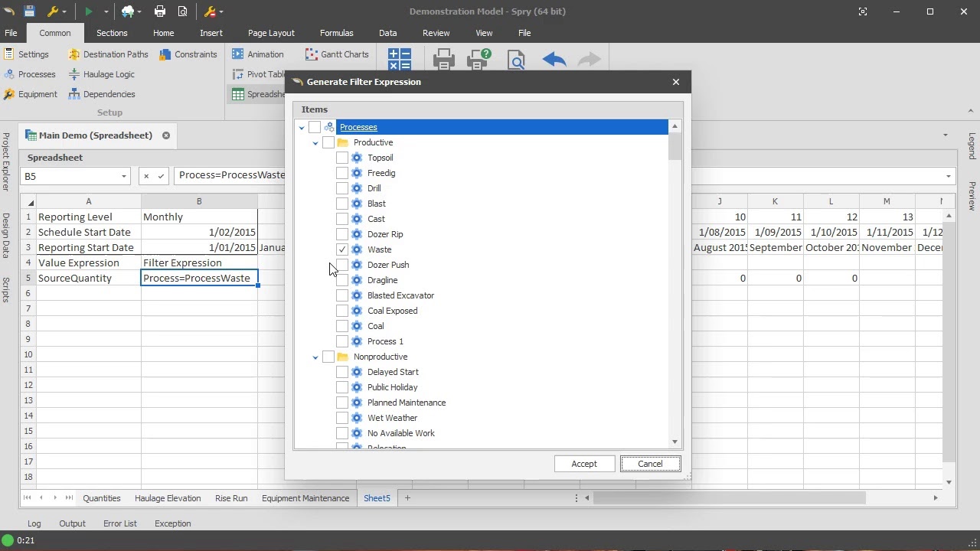Enable the Drill process checkbox

pyautogui.click(x=342, y=188)
